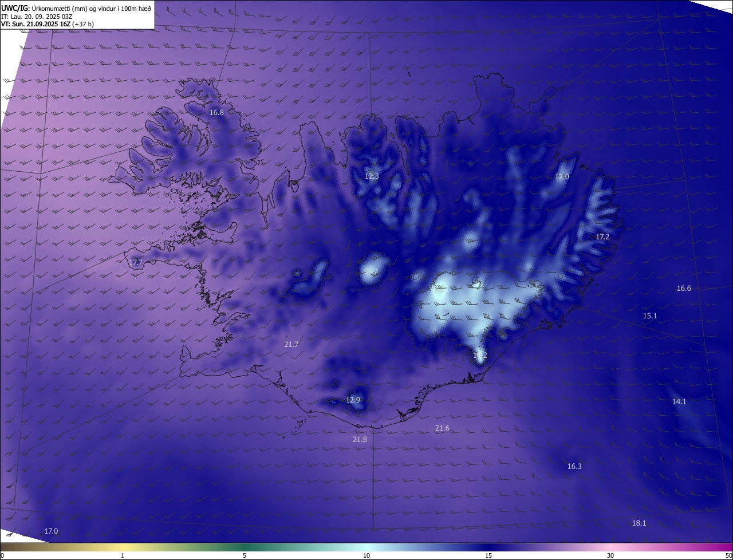This screenshot has width=733, height=560.
Task: Click the 14.1 value in the southeast sea
Action: click(x=679, y=401)
